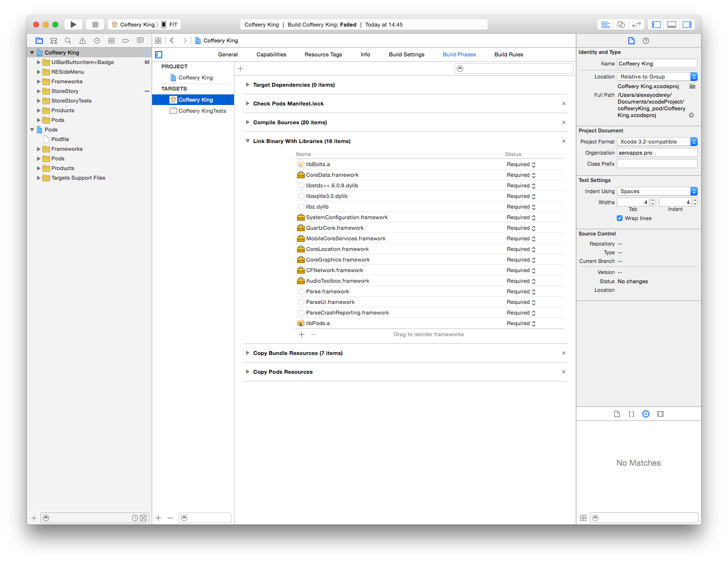Stop the running task with Stop button
The image size is (728, 563).
[95, 25]
